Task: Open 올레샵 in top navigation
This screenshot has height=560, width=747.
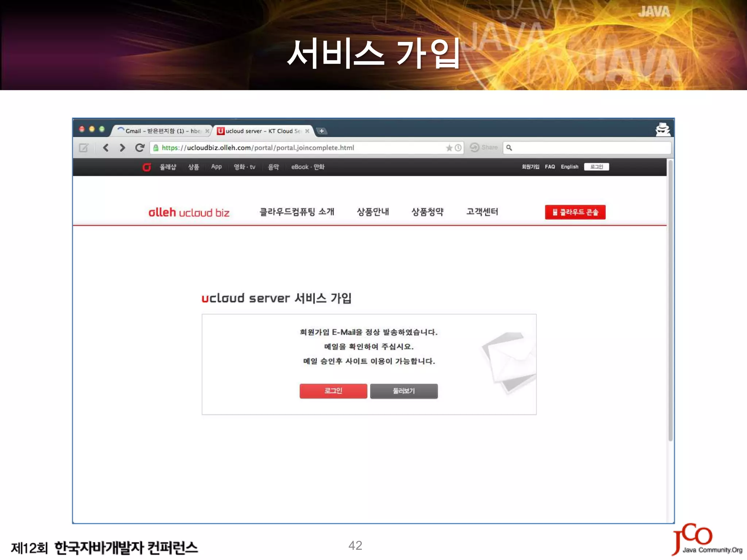Action: click(x=168, y=167)
